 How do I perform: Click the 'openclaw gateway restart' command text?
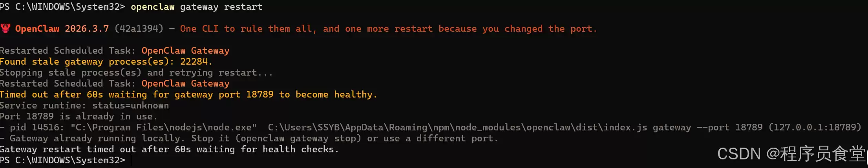click(197, 7)
